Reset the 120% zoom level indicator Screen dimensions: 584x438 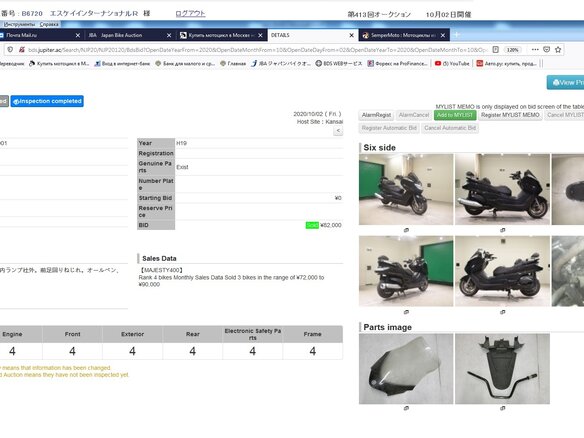pyautogui.click(x=513, y=50)
